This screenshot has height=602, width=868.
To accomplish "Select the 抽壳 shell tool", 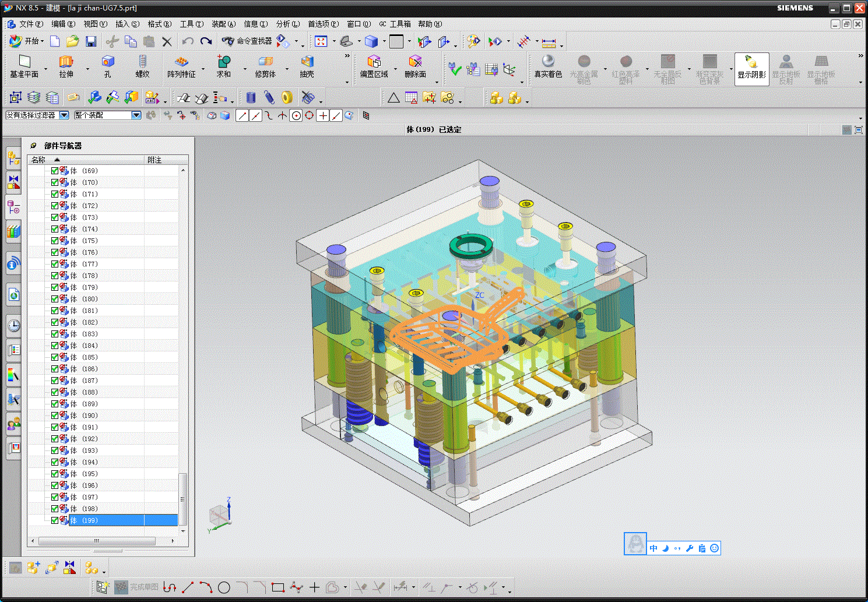I will click(x=307, y=66).
